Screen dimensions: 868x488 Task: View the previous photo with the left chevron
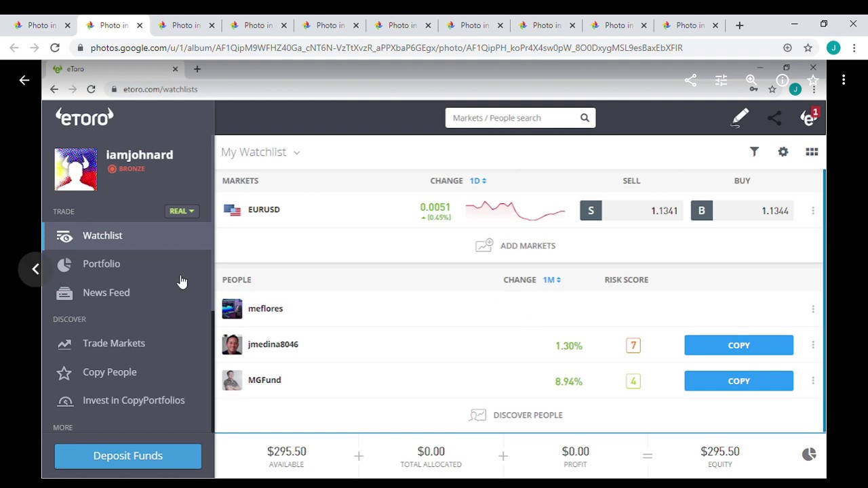[x=35, y=269]
